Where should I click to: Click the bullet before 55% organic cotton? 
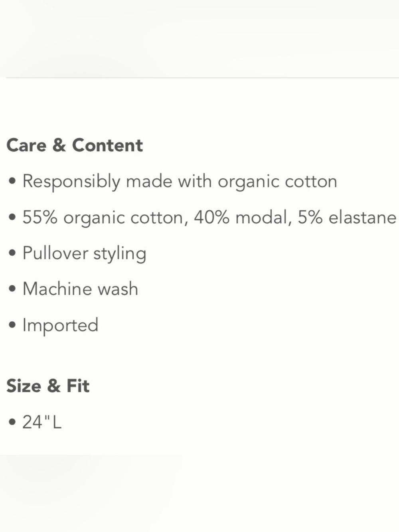click(13, 218)
